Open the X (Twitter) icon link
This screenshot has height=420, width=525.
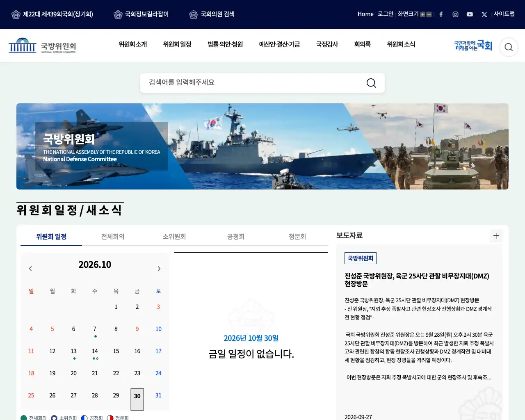484,14
